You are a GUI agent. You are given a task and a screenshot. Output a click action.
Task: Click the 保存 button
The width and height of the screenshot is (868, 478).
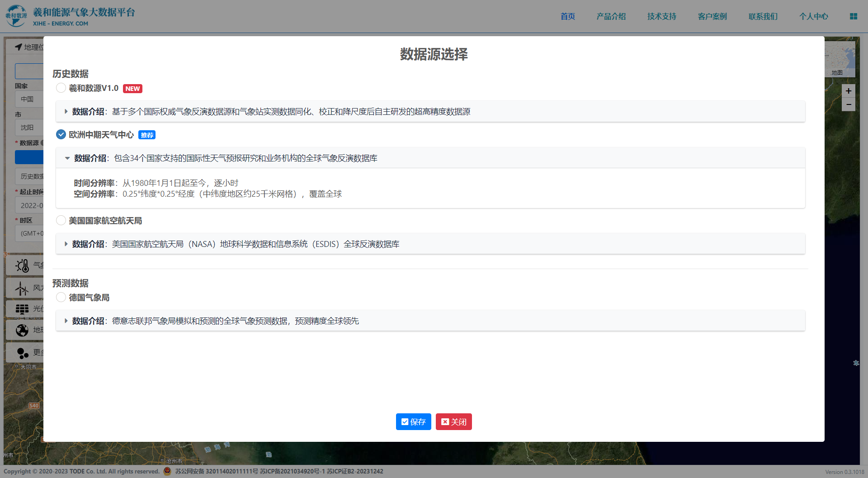413,422
